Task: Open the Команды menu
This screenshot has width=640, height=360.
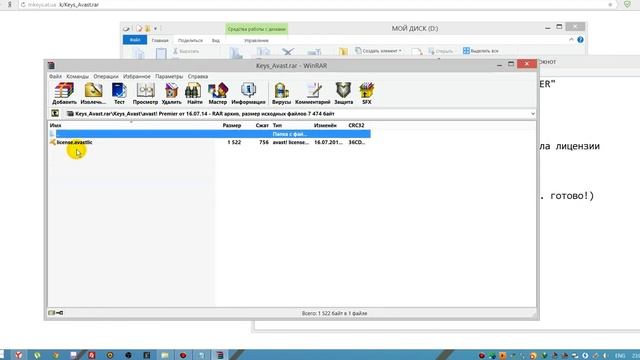Action: pos(77,76)
